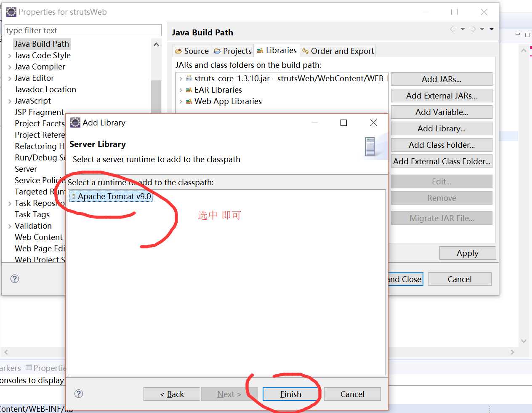
Task: Expand Java Compiler tree node
Action: click(10, 67)
